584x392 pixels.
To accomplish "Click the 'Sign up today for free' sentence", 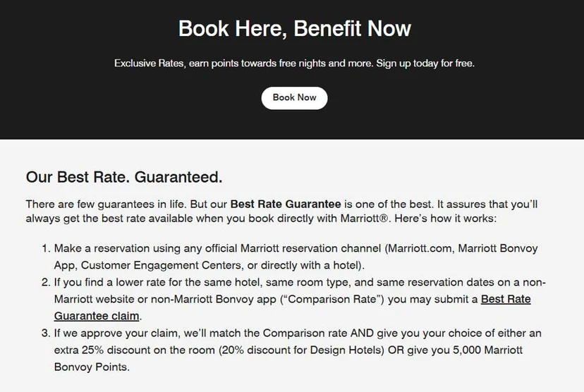I will pos(425,63).
